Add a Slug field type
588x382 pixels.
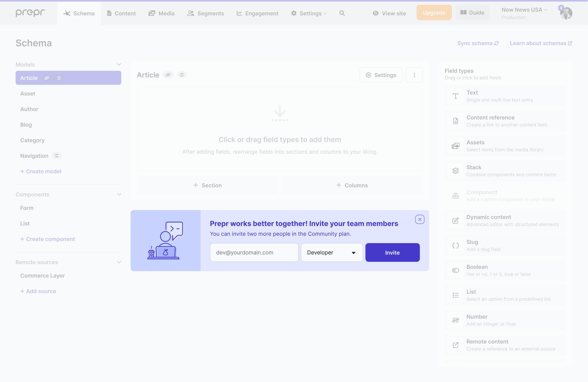(505, 245)
